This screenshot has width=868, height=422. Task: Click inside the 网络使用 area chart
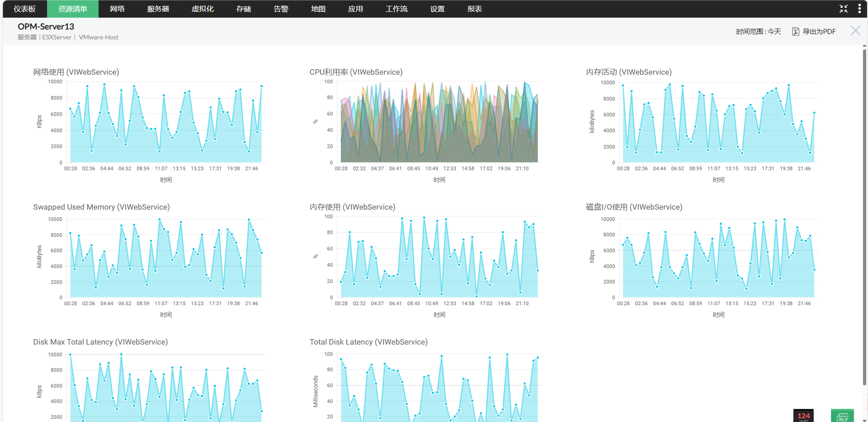(166, 122)
